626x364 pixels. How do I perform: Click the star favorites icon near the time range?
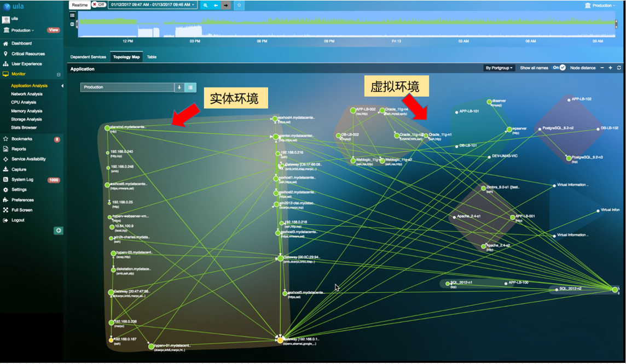pos(239,5)
